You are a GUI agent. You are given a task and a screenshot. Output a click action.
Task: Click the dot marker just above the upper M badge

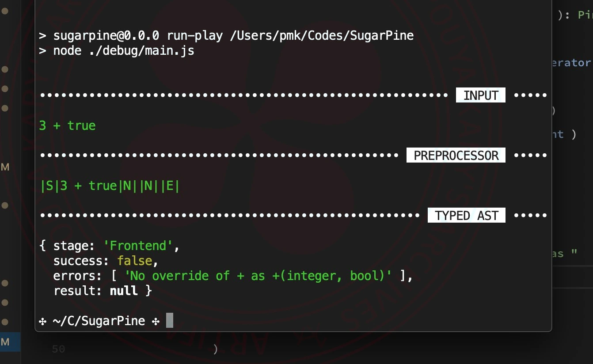click(x=5, y=107)
